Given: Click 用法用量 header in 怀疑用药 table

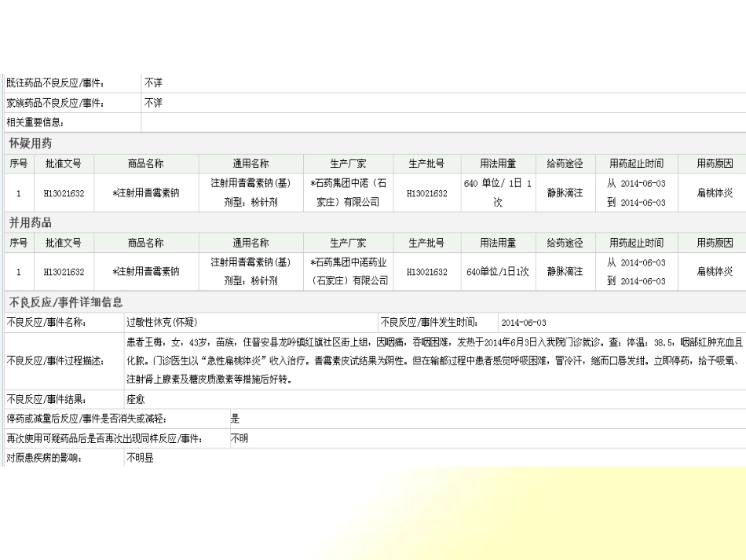Looking at the screenshot, I should [x=498, y=163].
